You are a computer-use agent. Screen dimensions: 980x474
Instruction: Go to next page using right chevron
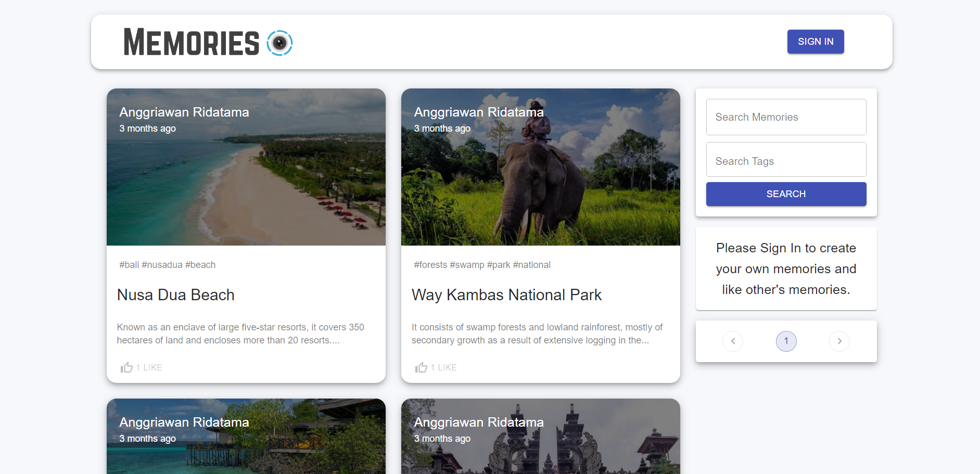tap(839, 341)
